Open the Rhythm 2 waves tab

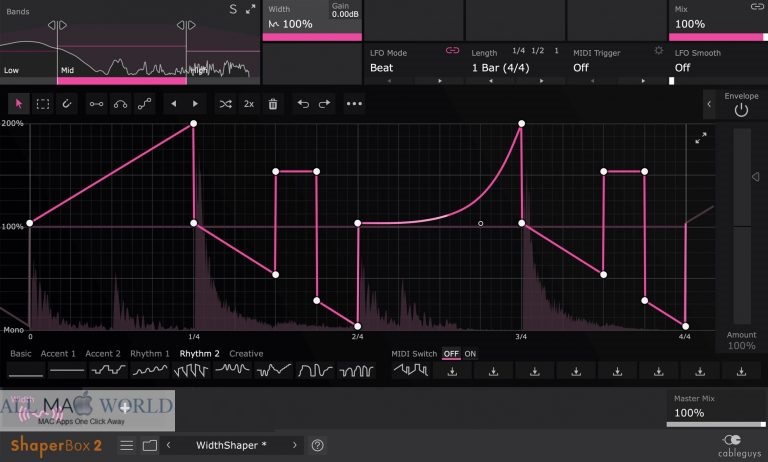pyautogui.click(x=199, y=354)
